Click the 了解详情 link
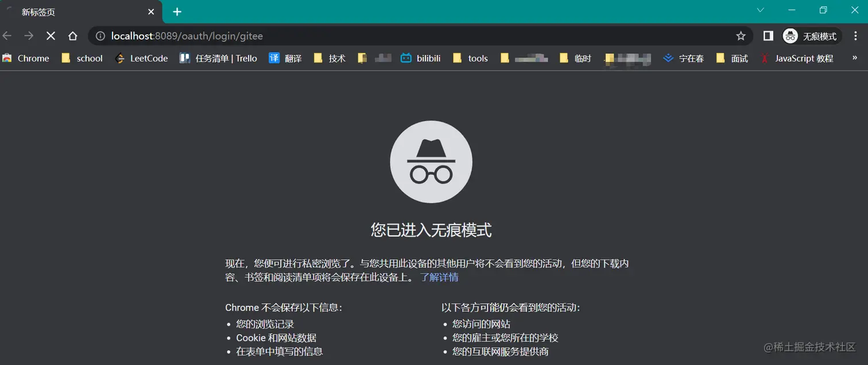 (441, 277)
